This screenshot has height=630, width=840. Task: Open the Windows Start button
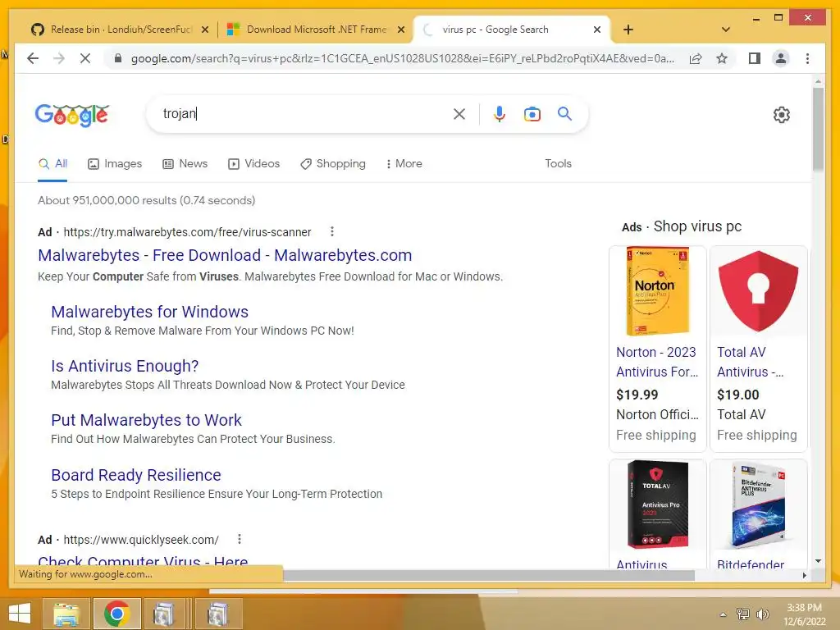20,614
